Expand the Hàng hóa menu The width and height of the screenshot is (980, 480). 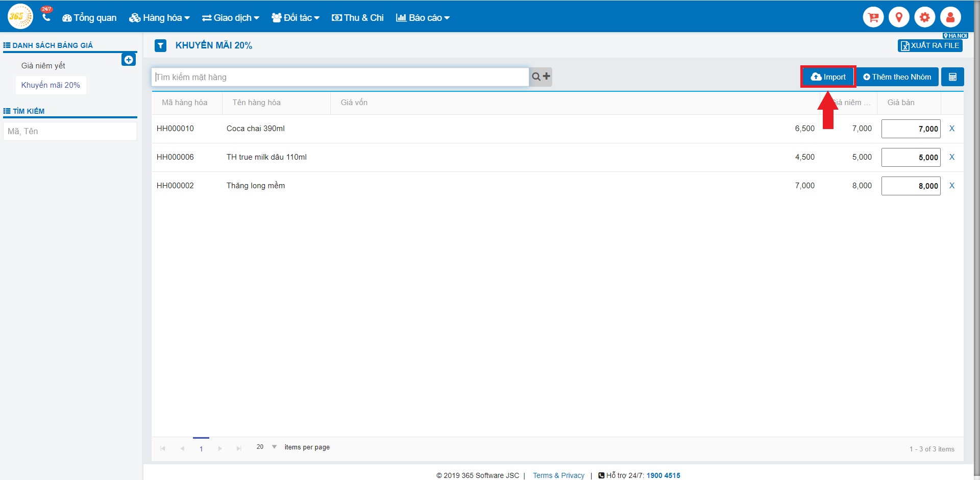159,18
